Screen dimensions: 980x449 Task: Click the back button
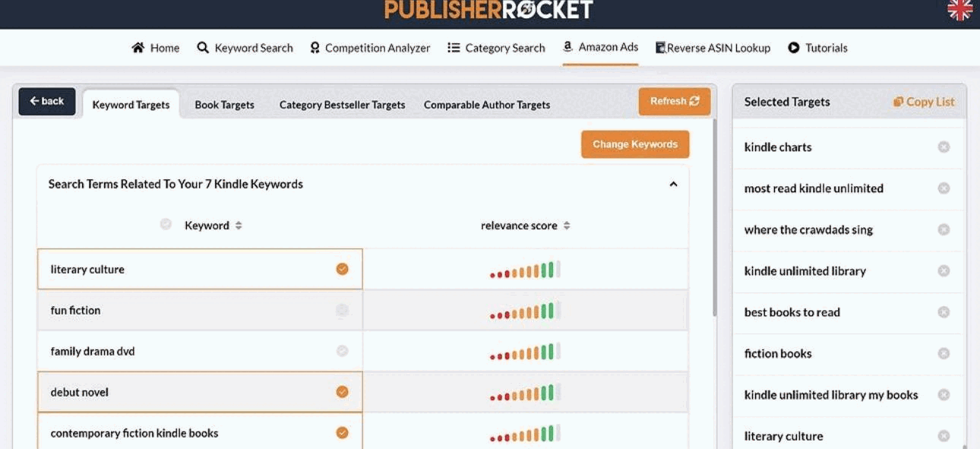click(x=47, y=101)
